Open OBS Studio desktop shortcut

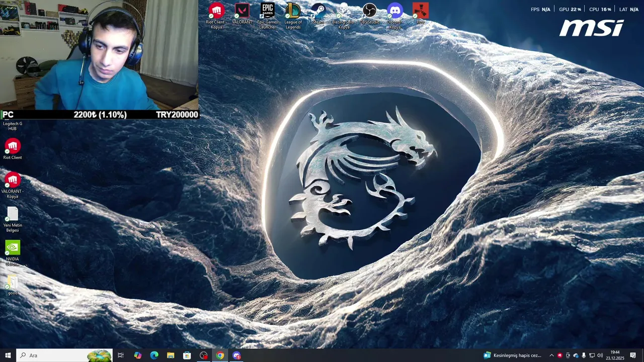pos(369,14)
